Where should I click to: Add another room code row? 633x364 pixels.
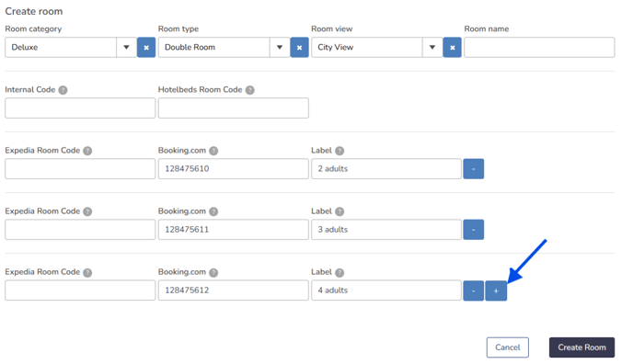tap(496, 290)
